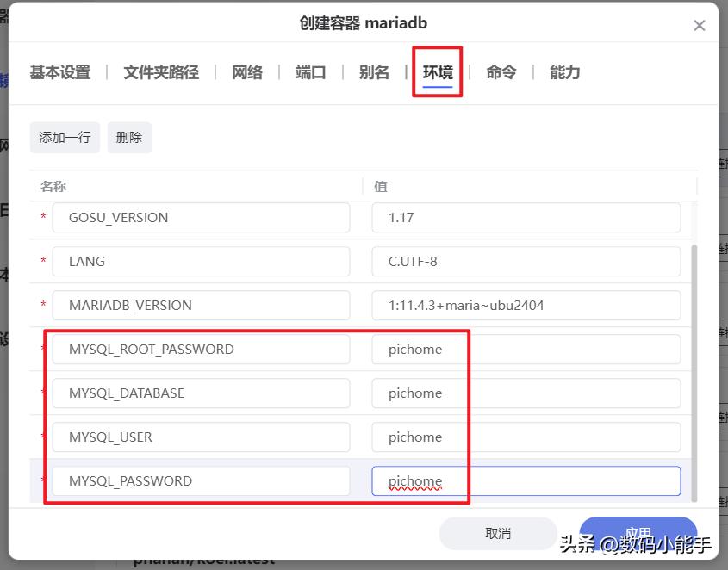Edit the value field containing 1.17
Image resolution: width=728 pixels, height=570 pixels.
(x=526, y=217)
